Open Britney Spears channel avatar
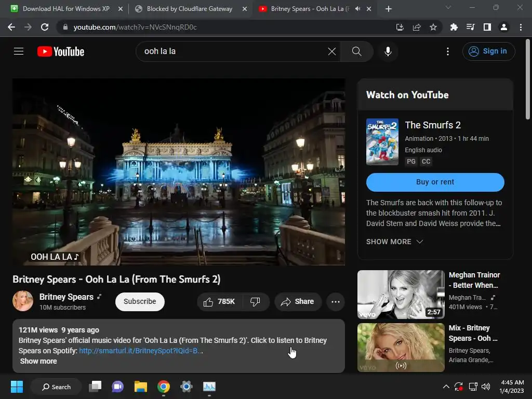532x399 pixels. coord(23,301)
